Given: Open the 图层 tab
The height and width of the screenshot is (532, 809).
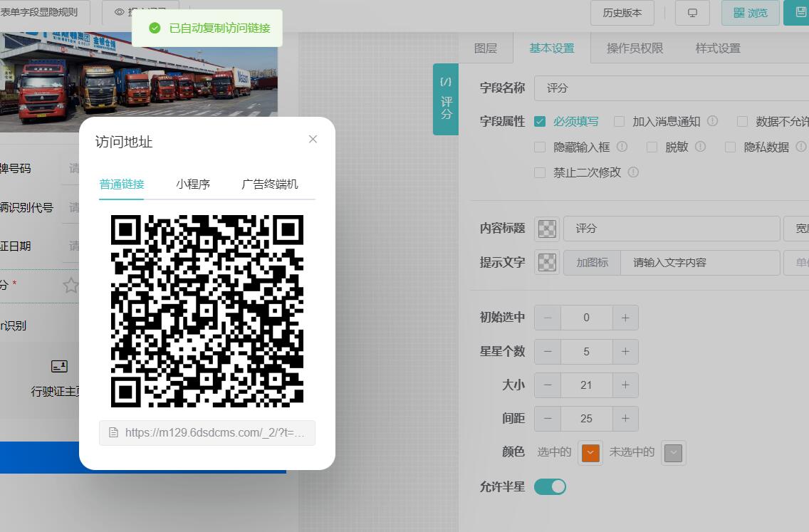Looking at the screenshot, I should click(486, 48).
